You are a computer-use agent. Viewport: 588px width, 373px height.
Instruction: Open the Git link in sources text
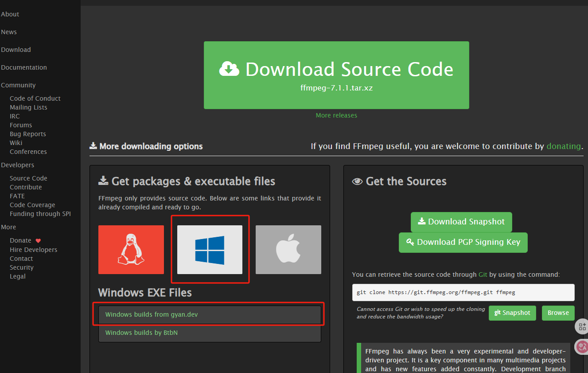point(483,275)
